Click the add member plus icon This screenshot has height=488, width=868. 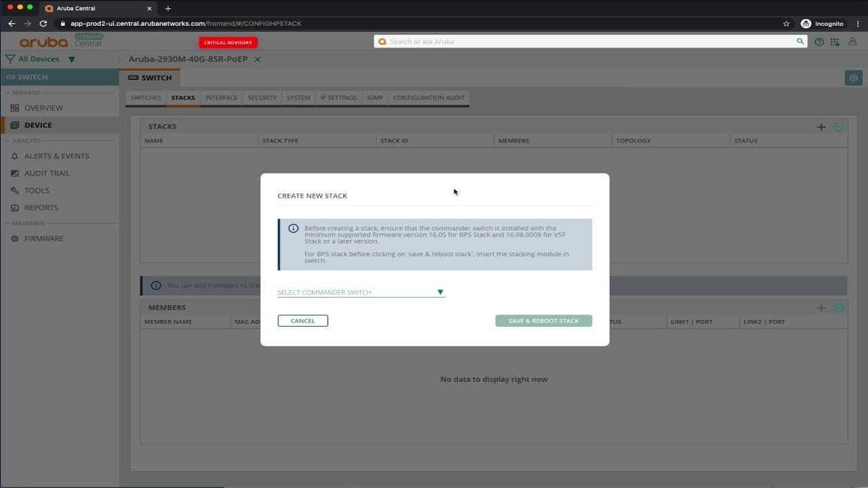pos(821,308)
